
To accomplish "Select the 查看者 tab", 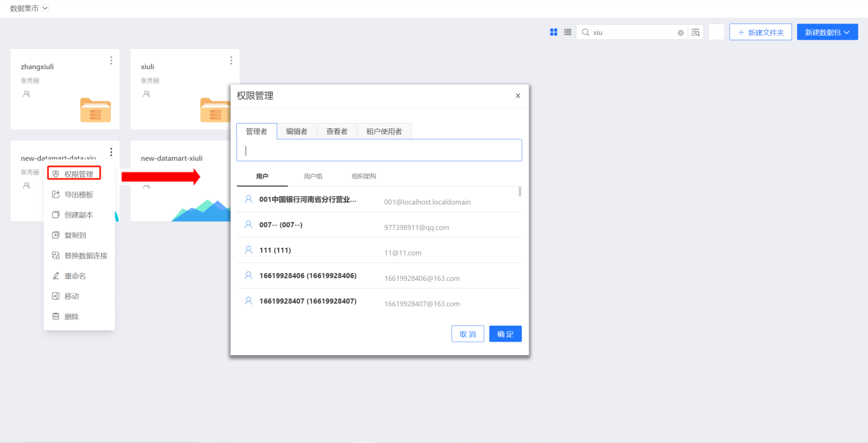I will pos(337,131).
